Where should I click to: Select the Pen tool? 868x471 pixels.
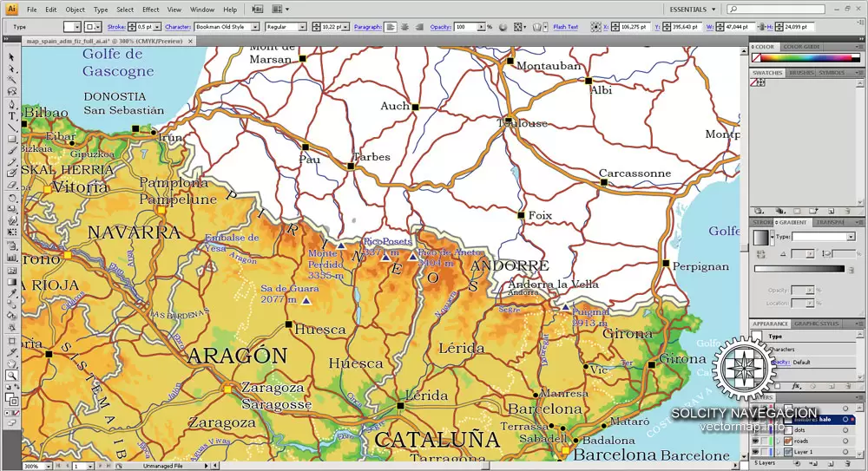[11, 104]
